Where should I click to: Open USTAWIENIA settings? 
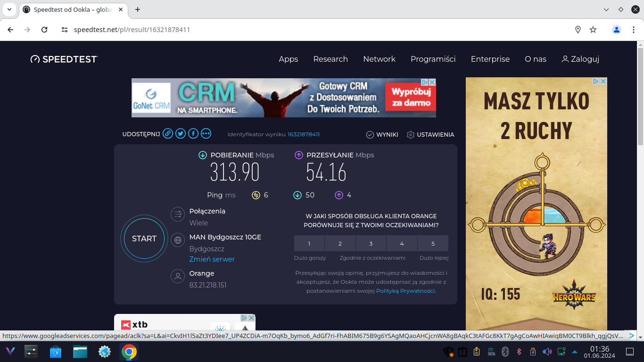tap(430, 134)
